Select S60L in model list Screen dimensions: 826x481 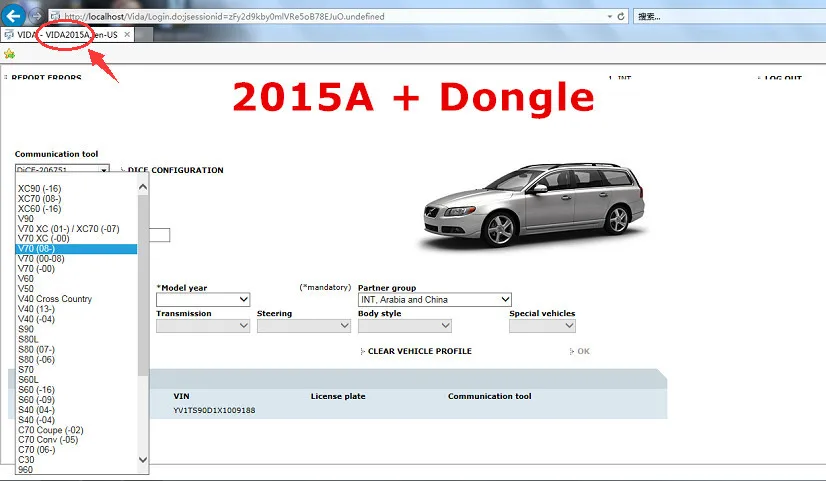[76, 379]
